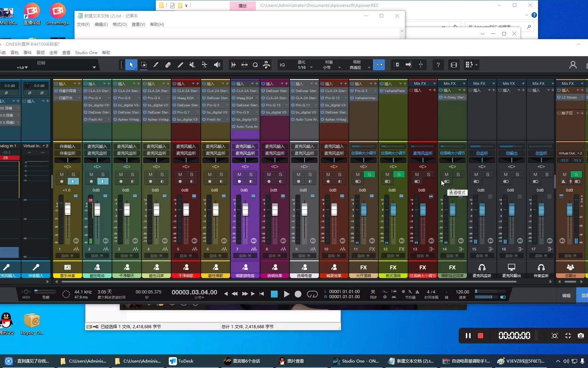Screen dimensions: 588x368
Task: Select the Mute tool
Action: [192, 65]
